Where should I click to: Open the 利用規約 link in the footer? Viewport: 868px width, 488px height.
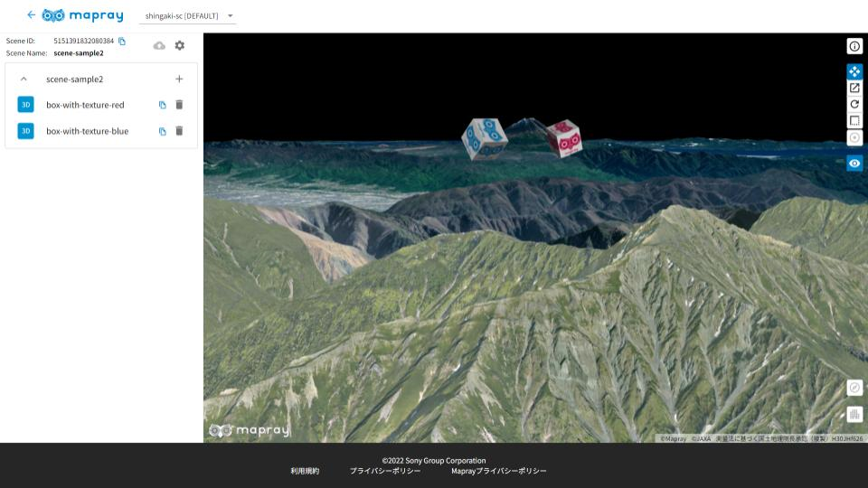(305, 471)
